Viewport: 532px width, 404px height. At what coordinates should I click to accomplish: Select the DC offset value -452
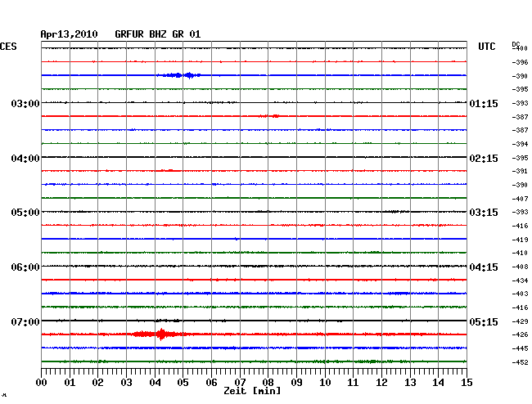[x=520, y=362]
